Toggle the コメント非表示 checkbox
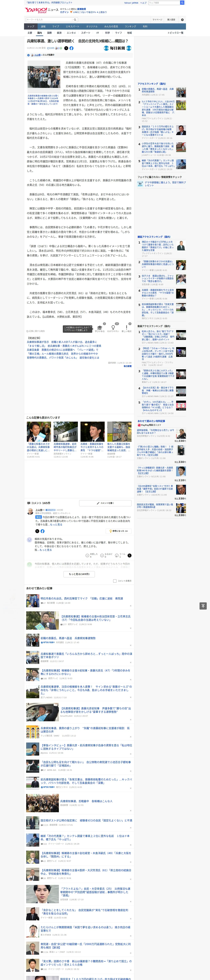Screen dimensions: 210x980 (x=115, y=581)
